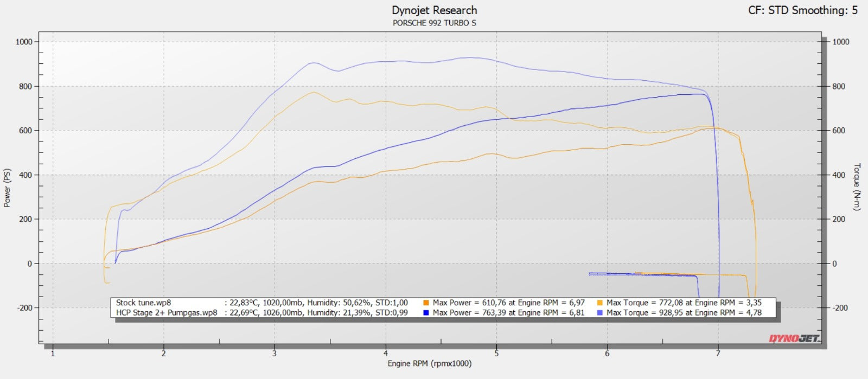
Task: Click the Power (PS) left axis label
Action: click(7, 188)
